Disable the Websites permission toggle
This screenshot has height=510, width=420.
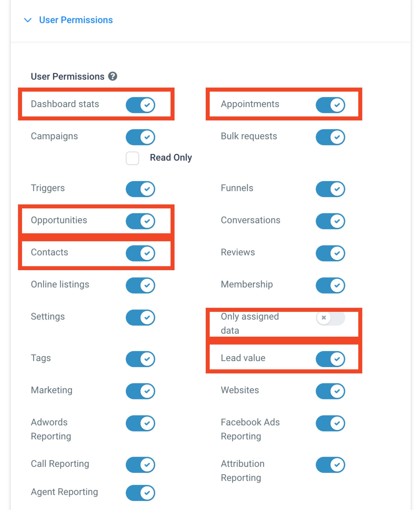pyautogui.click(x=330, y=391)
